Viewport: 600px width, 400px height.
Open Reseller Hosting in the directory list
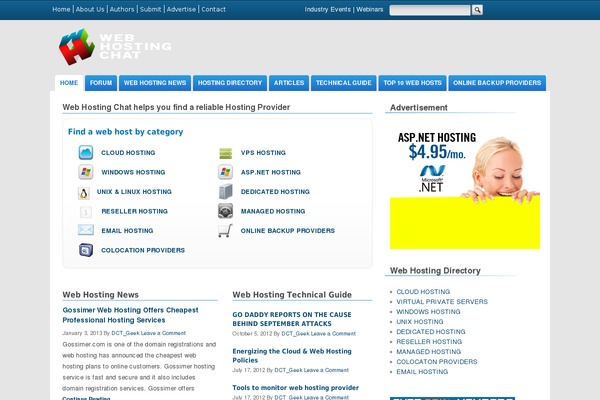429,341
